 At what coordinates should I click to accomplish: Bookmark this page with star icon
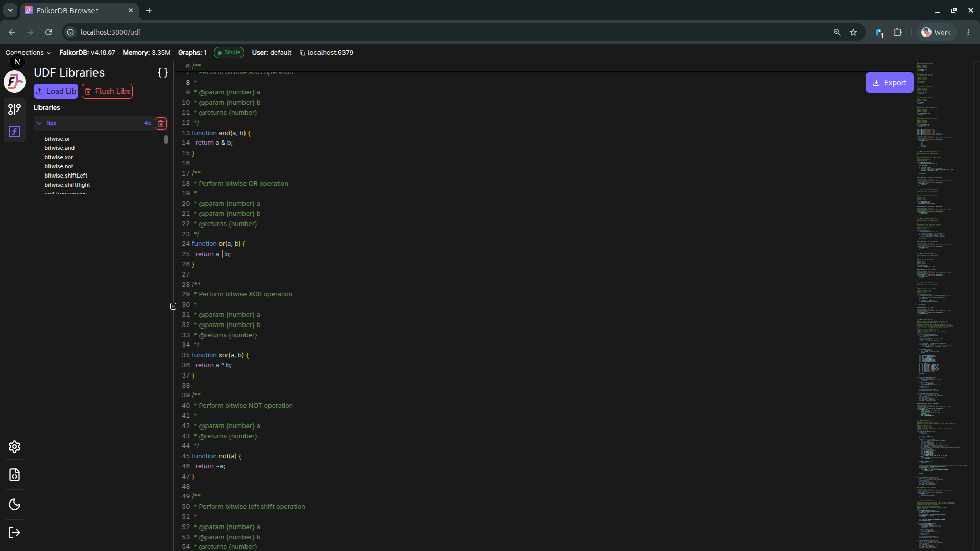853,32
